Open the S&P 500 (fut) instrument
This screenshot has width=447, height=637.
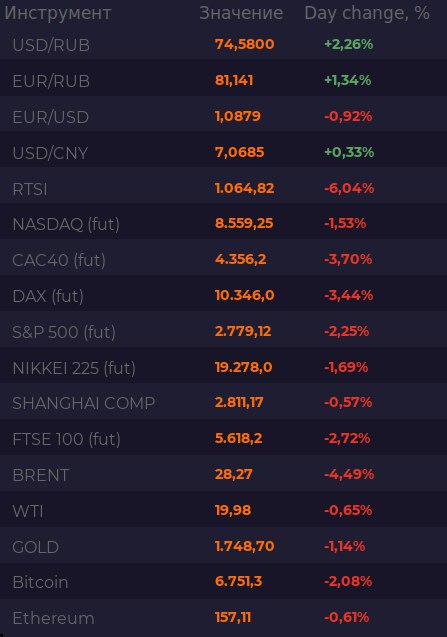point(64,332)
